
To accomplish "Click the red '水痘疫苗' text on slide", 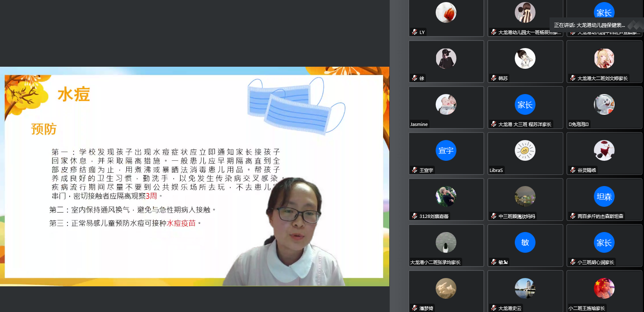I will click(181, 223).
